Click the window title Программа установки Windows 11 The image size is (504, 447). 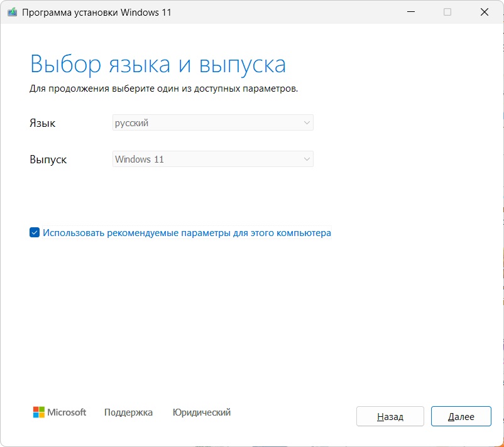click(x=96, y=13)
